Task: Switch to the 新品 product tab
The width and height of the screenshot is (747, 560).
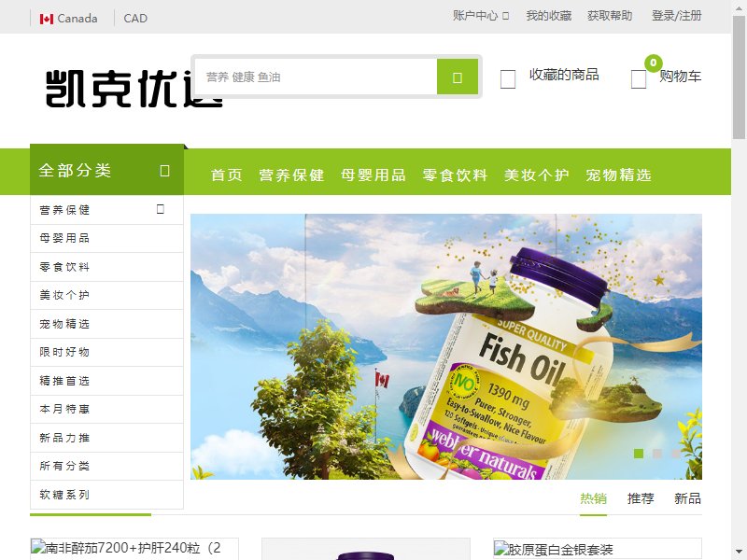Action: (x=687, y=498)
